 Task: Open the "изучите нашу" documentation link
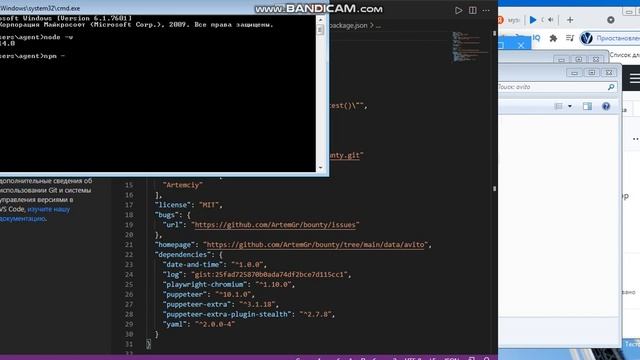(x=49, y=209)
